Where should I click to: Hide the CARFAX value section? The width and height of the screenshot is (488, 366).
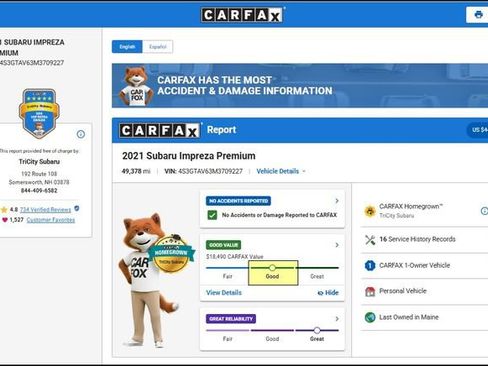[x=328, y=293]
